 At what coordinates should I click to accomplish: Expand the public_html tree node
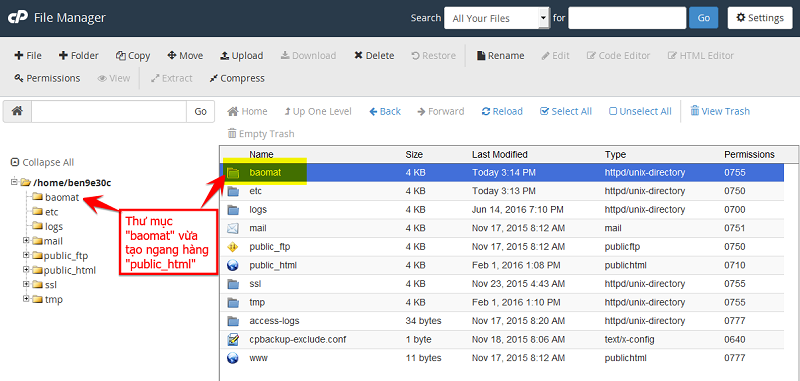(26, 269)
